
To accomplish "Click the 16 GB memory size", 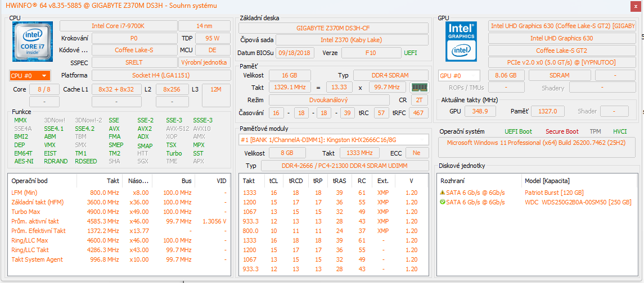I will point(290,75).
